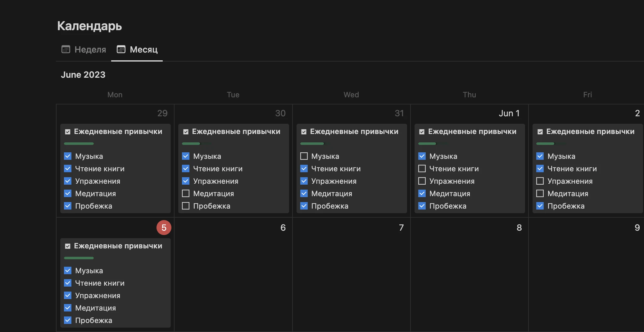Select the Месяц tab
This screenshot has width=644, height=332.
point(137,49)
